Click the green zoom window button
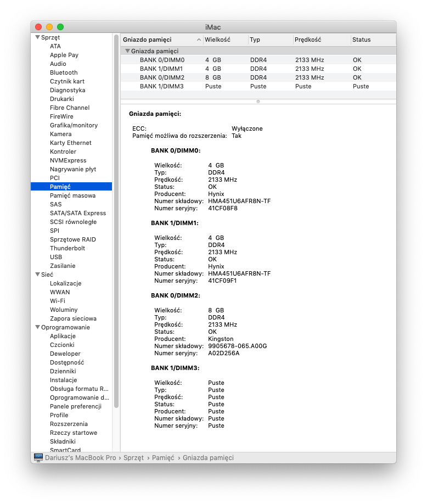 [x=60, y=27]
